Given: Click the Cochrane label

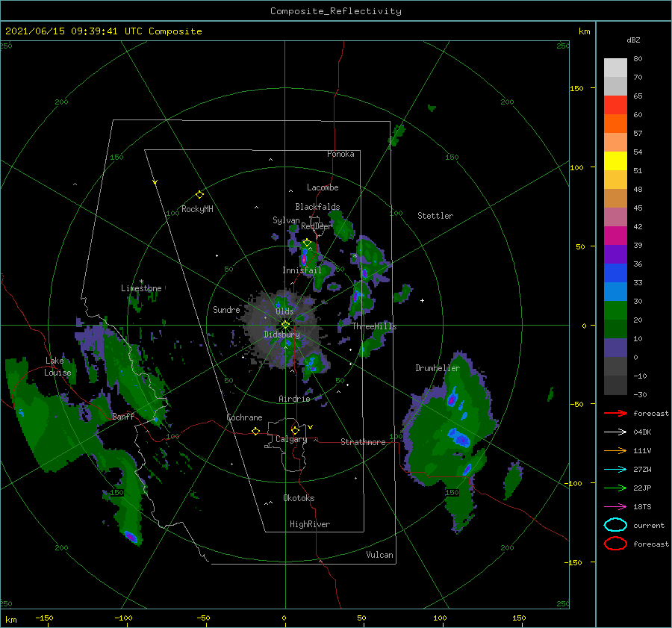Looking at the screenshot, I should click(244, 417).
